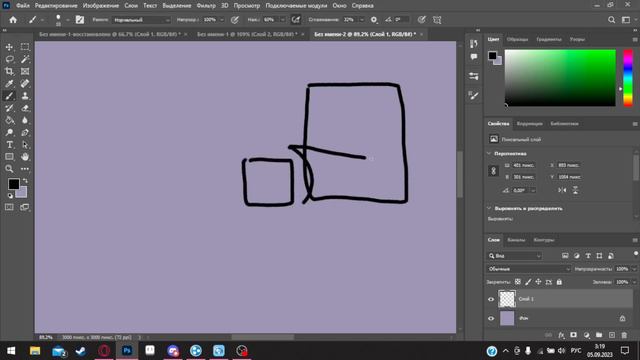Select the Crop tool
Image resolution: width=640 pixels, height=360 pixels.
coord(9,71)
